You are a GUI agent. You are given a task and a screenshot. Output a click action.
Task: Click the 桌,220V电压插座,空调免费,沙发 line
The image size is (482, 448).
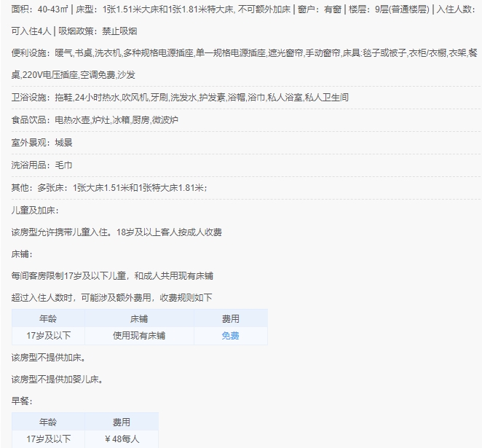coord(73,75)
